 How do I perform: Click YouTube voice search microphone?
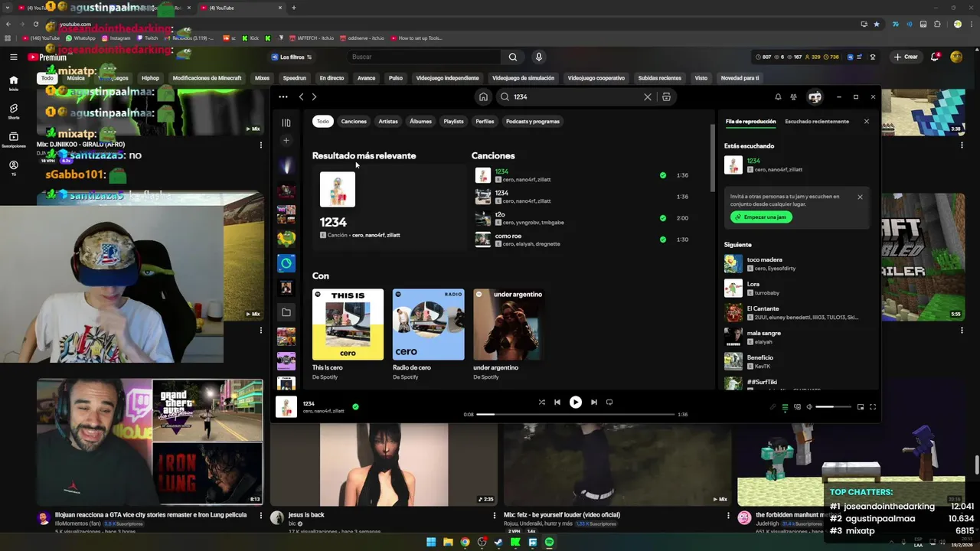coord(539,57)
